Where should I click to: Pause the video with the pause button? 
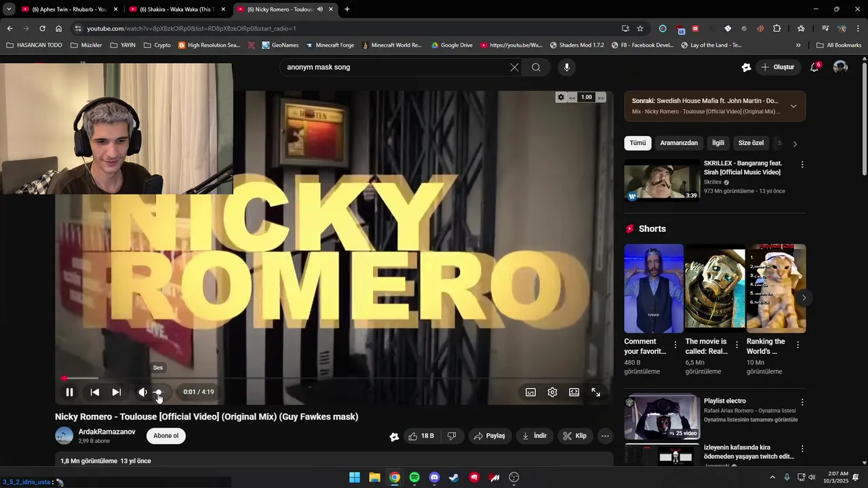pos(69,392)
